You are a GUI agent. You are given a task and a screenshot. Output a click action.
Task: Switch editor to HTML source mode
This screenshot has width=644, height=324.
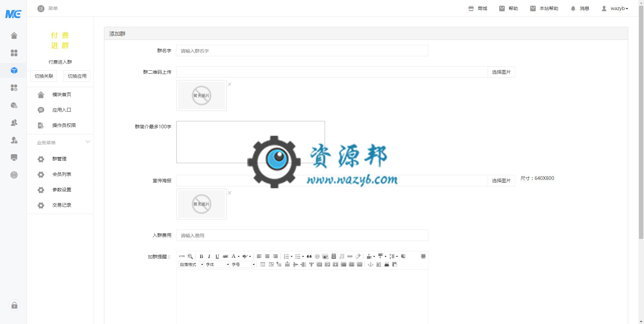(182, 256)
